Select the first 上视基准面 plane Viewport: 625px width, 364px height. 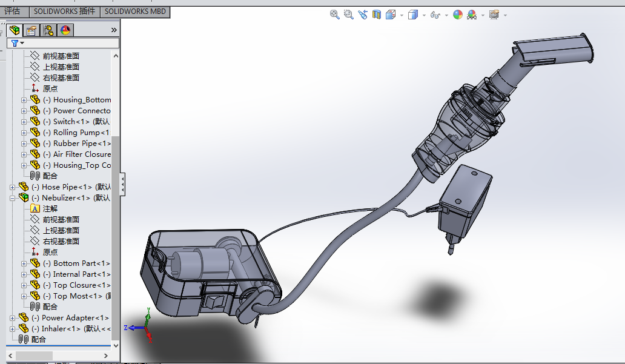61,67
